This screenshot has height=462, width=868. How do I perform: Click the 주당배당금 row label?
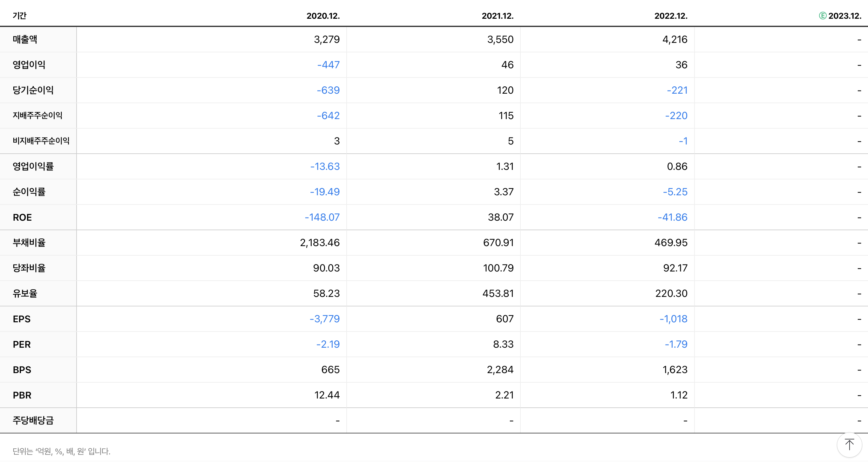coord(33,420)
